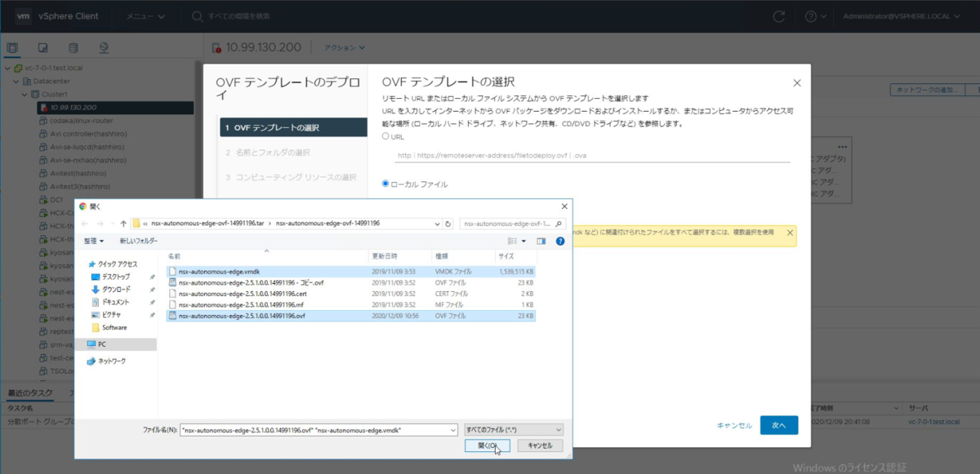Open file dialog help icon
The height and width of the screenshot is (474, 980).
(x=560, y=241)
